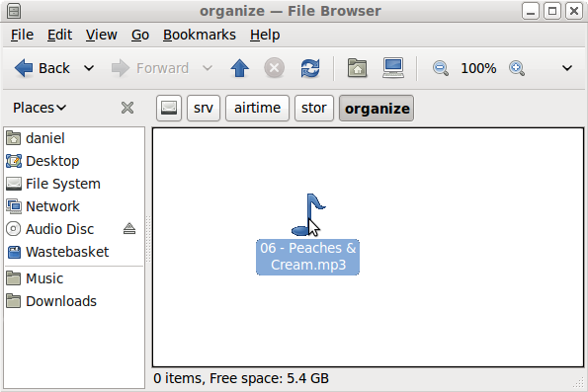Reload the current folder view

[310, 68]
